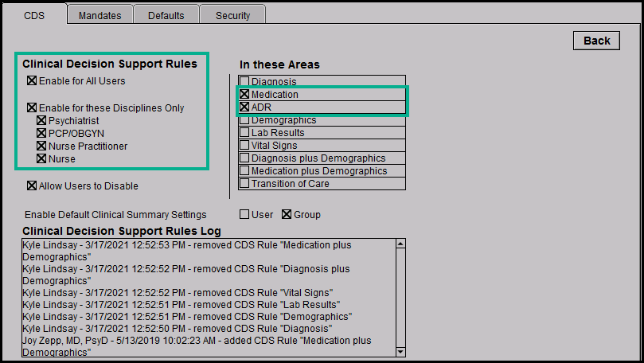
Task: Uncheck the Medication area checkbox
Action: (245, 95)
